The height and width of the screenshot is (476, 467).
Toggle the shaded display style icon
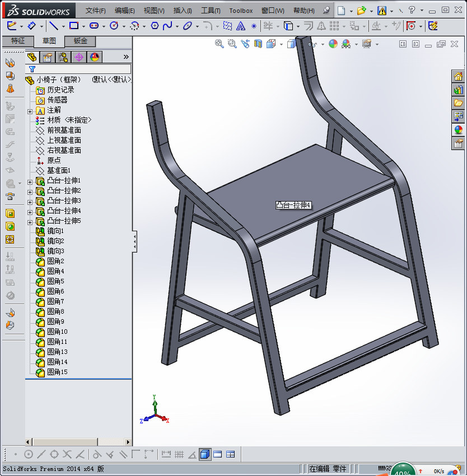pos(206,454)
